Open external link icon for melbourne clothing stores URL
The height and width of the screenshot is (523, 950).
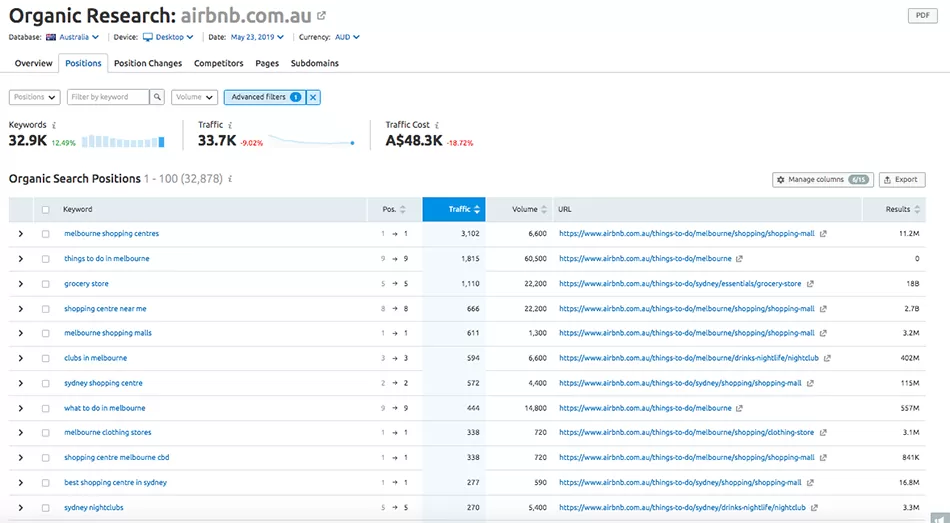(x=823, y=433)
